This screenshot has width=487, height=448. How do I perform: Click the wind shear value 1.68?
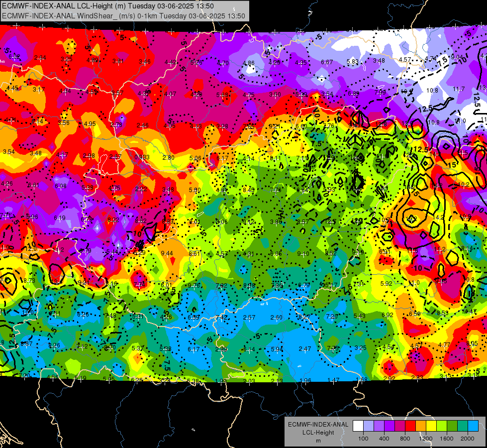(x=362, y=379)
